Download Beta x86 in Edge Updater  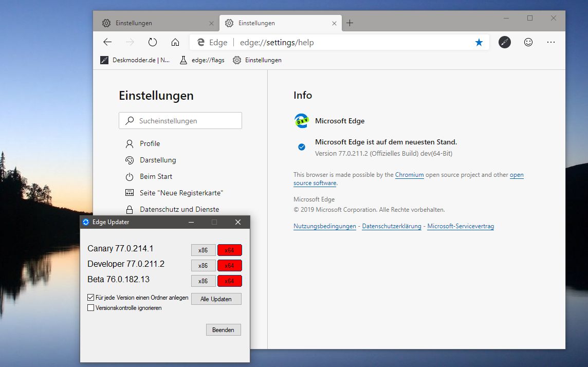pyautogui.click(x=203, y=281)
